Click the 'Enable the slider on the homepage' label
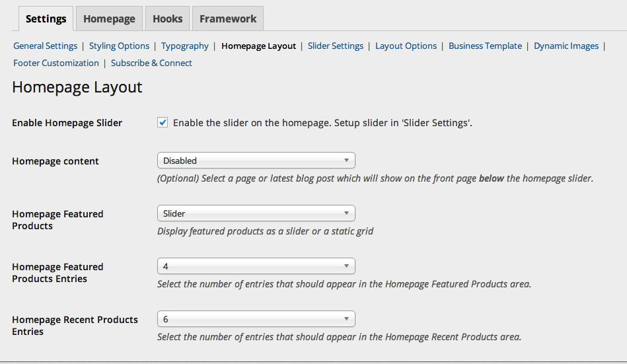 pos(322,122)
